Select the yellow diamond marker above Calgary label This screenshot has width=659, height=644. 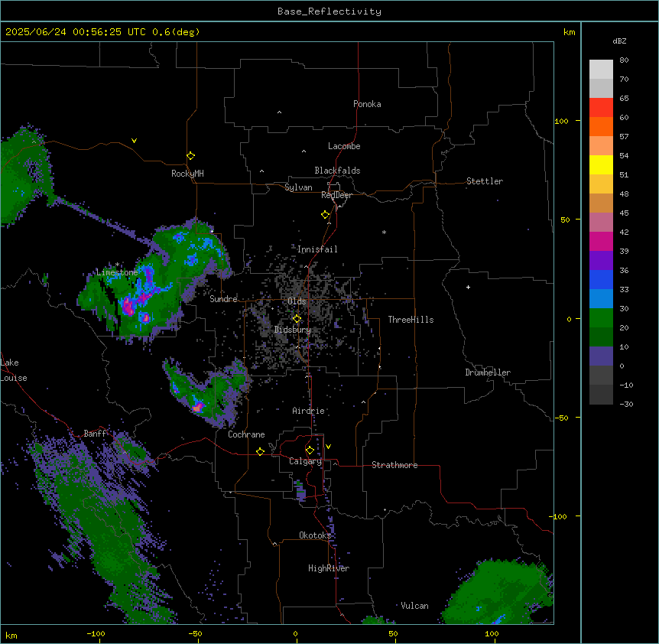310,450
